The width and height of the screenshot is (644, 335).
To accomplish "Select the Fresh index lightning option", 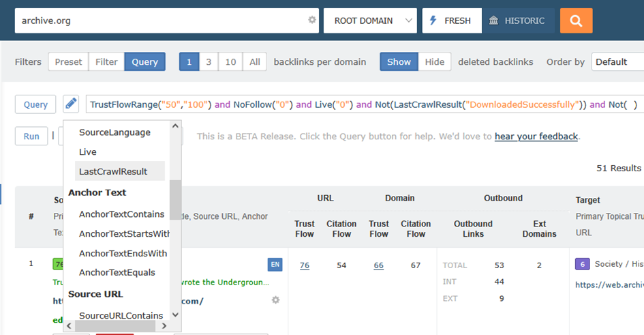I will 452,20.
